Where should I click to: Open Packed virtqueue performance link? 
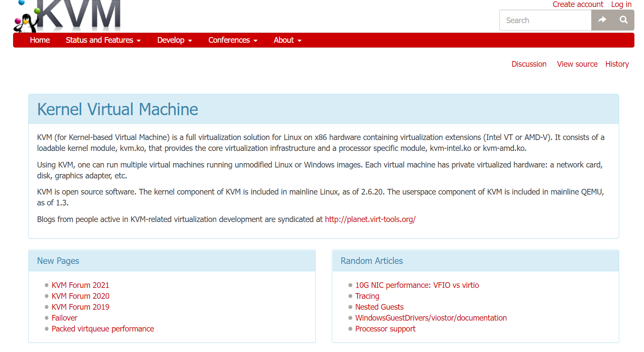pos(103,329)
